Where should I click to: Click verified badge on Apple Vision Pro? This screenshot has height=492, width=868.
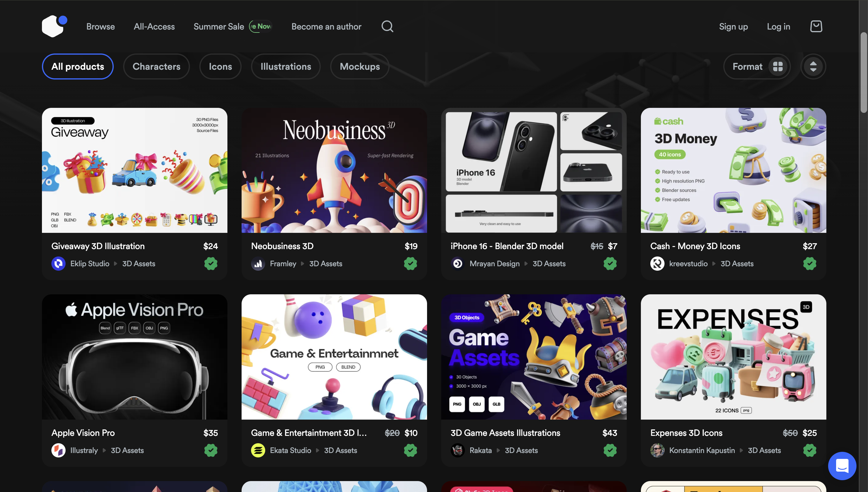click(211, 450)
